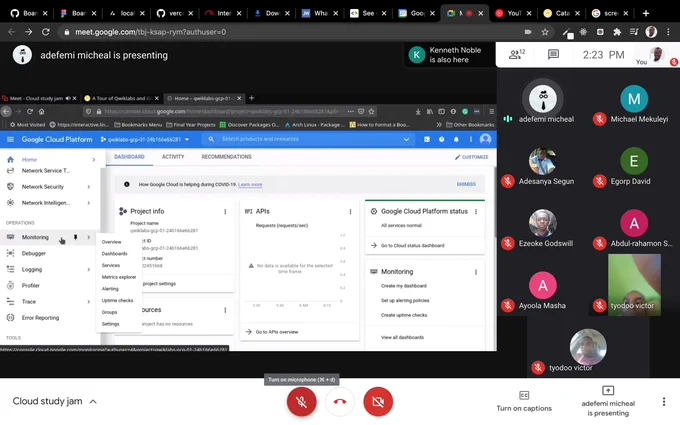The height and width of the screenshot is (425, 680).
Task: Open Google Cloud help icon
Action: coord(441,139)
